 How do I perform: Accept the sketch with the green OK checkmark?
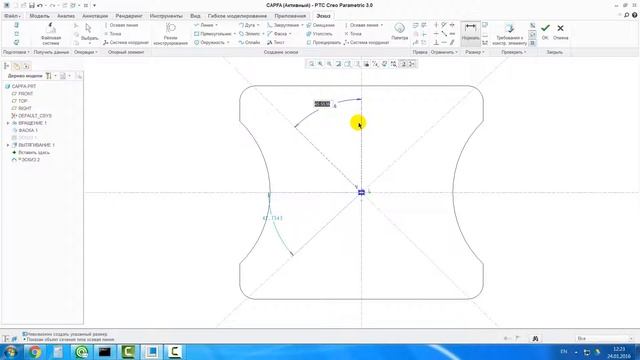[x=545, y=31]
